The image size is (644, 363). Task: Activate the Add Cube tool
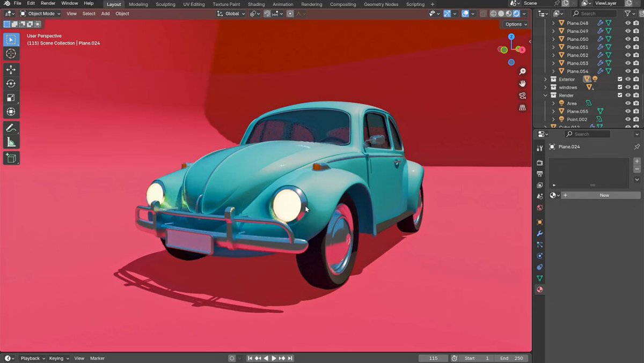click(11, 158)
